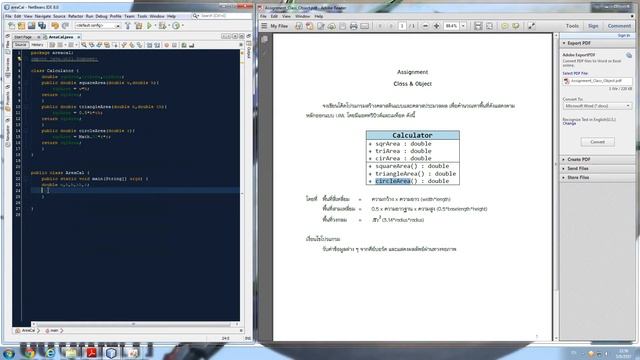Click Sign In link in Reader
Screen dimensions: 640x360
point(624,36)
